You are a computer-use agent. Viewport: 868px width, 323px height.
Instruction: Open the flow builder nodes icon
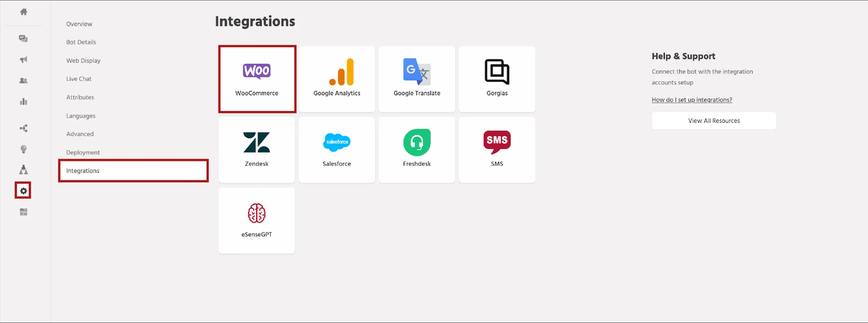(x=23, y=128)
